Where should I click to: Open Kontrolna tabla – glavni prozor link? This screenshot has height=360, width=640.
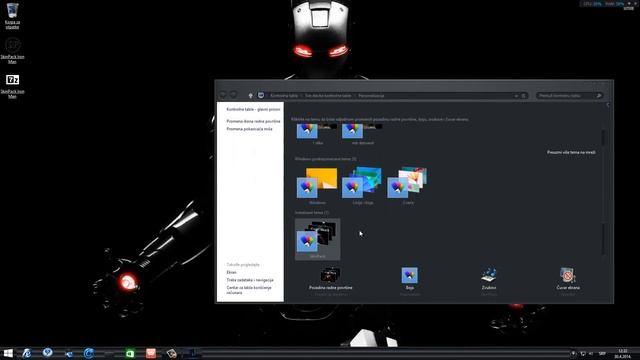point(253,109)
